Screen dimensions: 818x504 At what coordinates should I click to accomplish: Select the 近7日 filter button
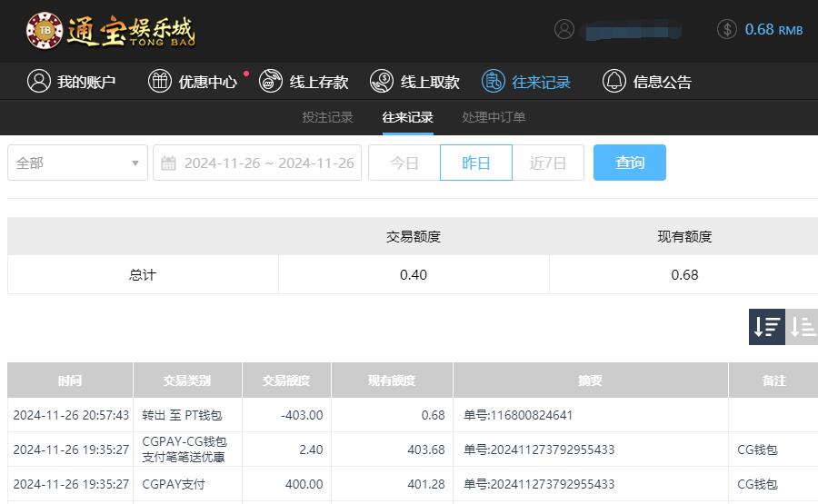pyautogui.click(x=548, y=163)
